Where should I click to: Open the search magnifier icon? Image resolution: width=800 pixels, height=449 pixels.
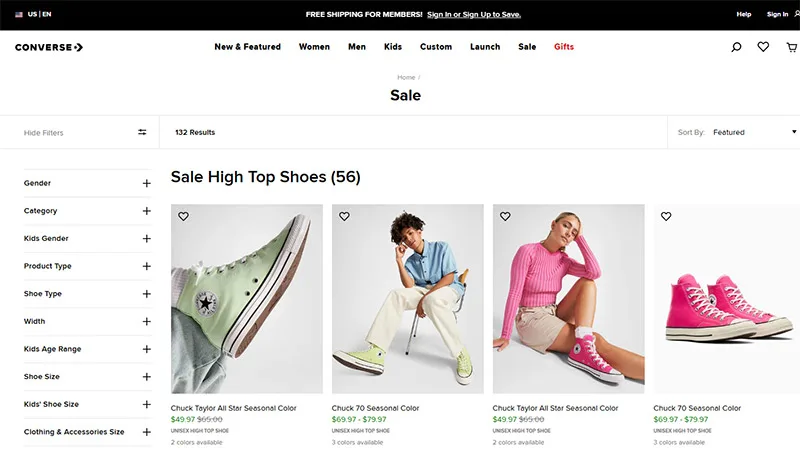[x=736, y=47]
